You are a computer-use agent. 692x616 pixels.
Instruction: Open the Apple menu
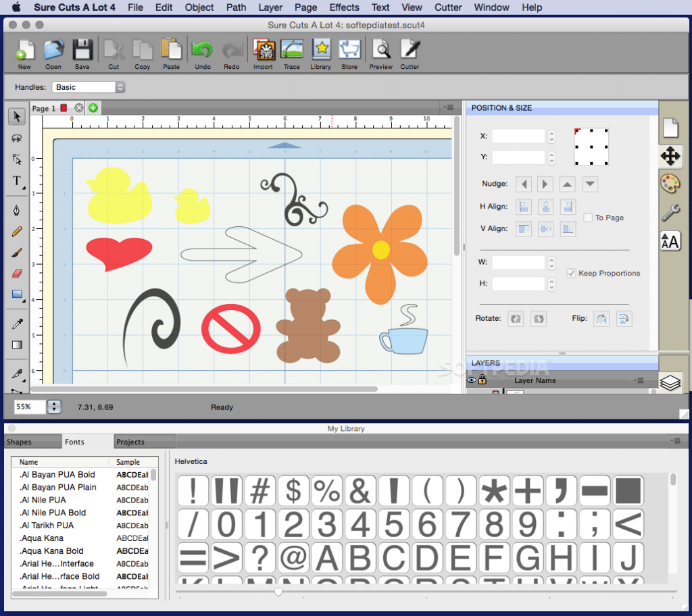16,7
